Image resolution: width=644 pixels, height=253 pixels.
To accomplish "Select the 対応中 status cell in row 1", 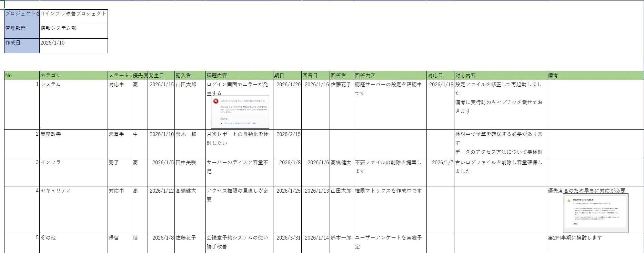I will (x=120, y=105).
